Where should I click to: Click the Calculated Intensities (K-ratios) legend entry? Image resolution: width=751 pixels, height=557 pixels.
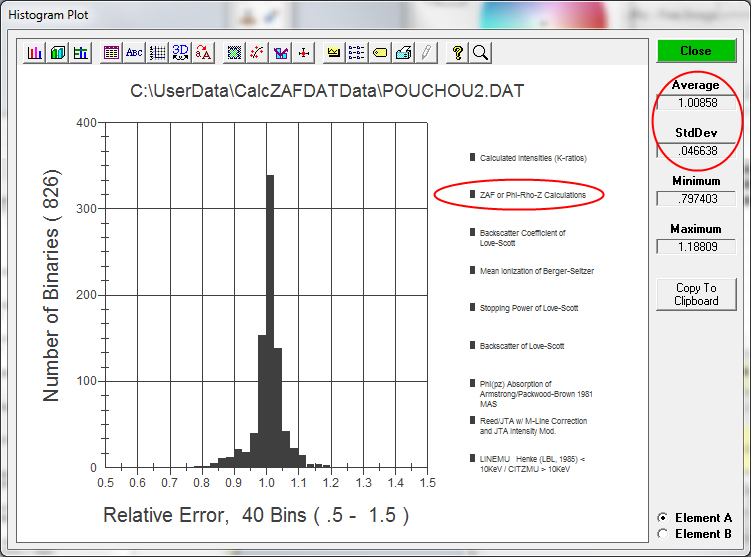[532, 158]
